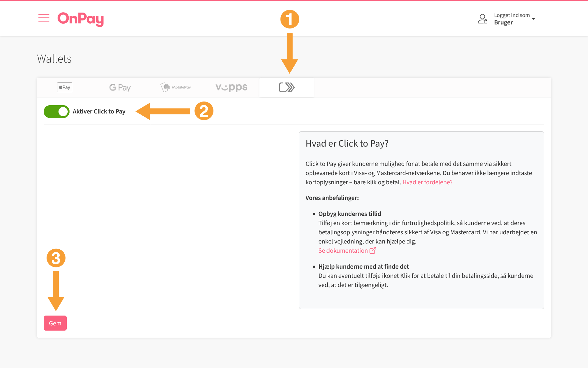The width and height of the screenshot is (588, 368).
Task: Open the Apple Pay wallet tab
Action: click(65, 87)
